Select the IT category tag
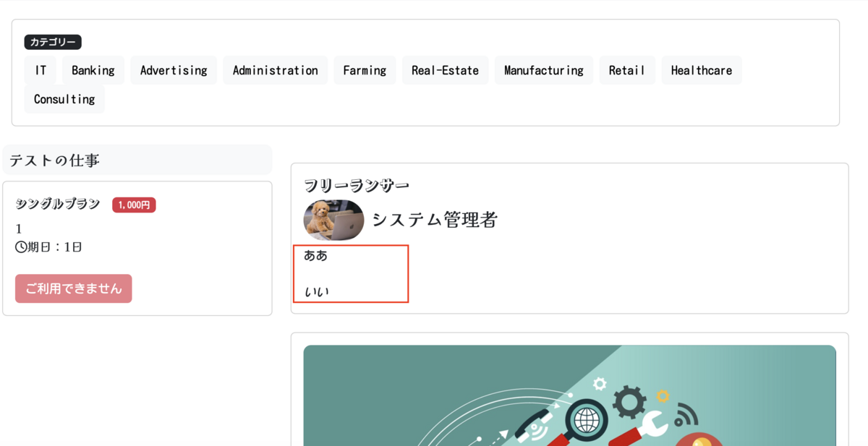This screenshot has height=446, width=868. coord(40,70)
